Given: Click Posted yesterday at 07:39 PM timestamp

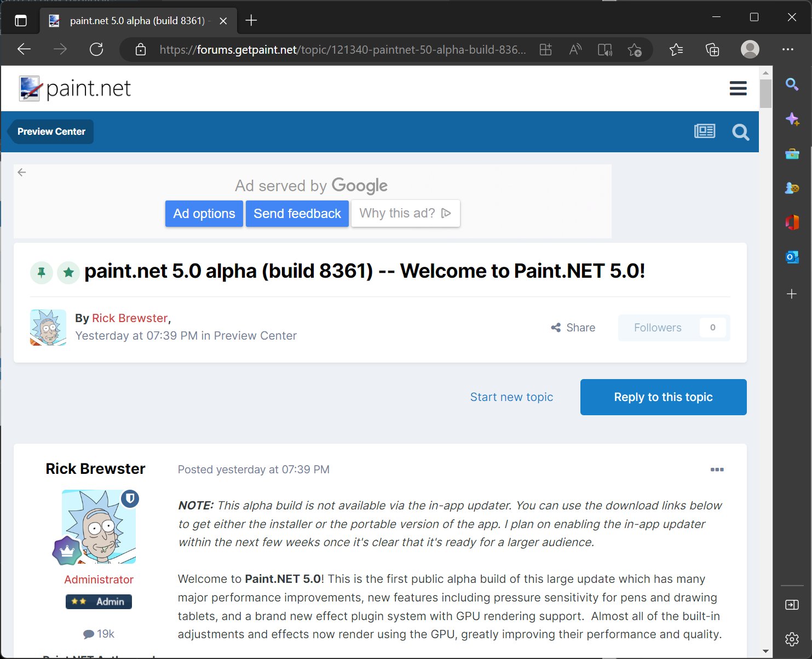Looking at the screenshot, I should (x=254, y=469).
